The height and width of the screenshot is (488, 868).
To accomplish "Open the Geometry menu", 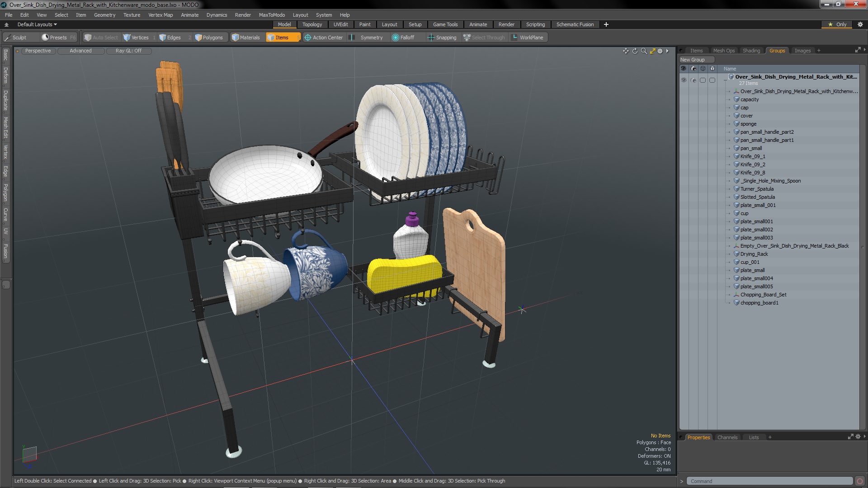I will pyautogui.click(x=104, y=15).
